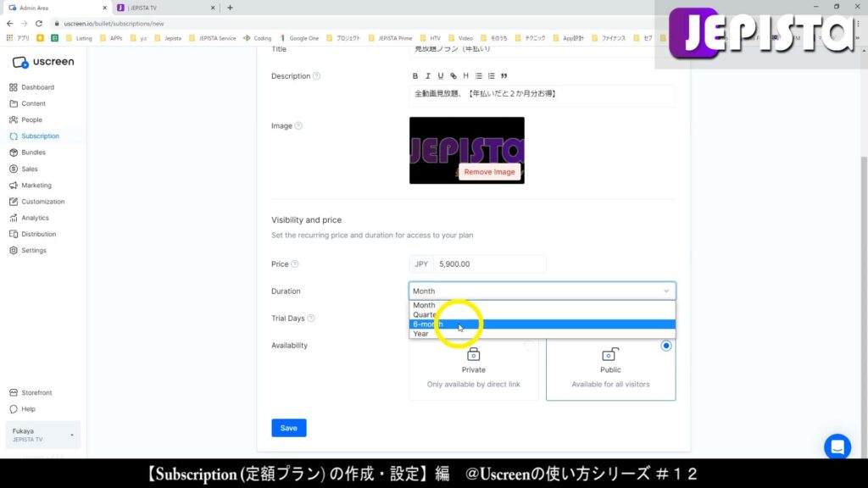Screen dimensions: 868x488
Task: Apply heading format in description toolbar
Action: tap(465, 75)
